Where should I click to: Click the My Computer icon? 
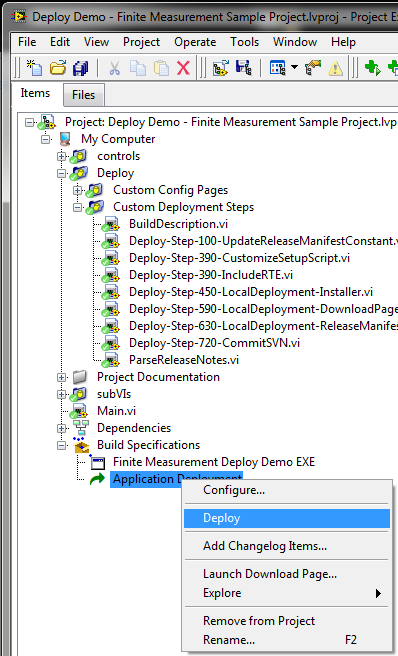pos(65,139)
